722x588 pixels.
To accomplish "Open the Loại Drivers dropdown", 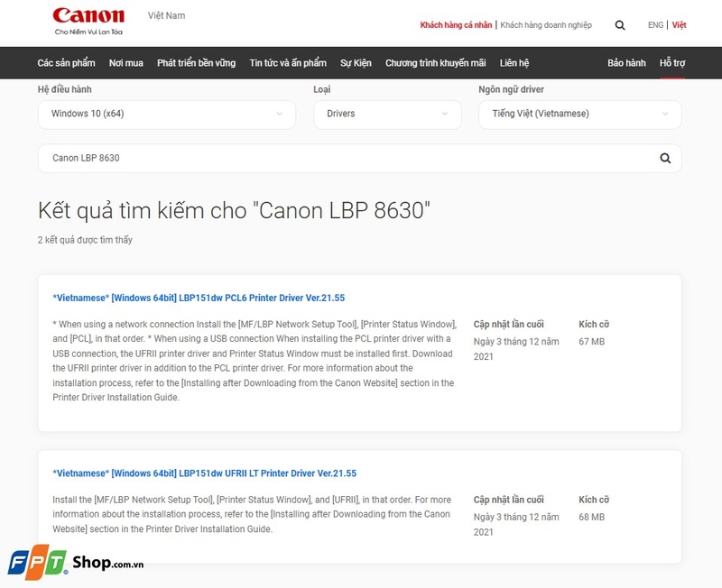I will [x=387, y=115].
